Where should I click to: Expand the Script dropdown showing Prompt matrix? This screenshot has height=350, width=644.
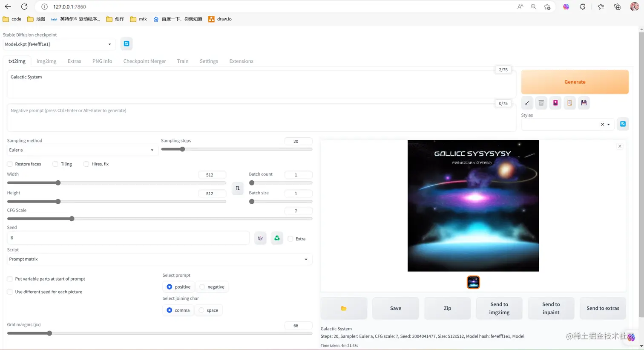[x=160, y=259]
